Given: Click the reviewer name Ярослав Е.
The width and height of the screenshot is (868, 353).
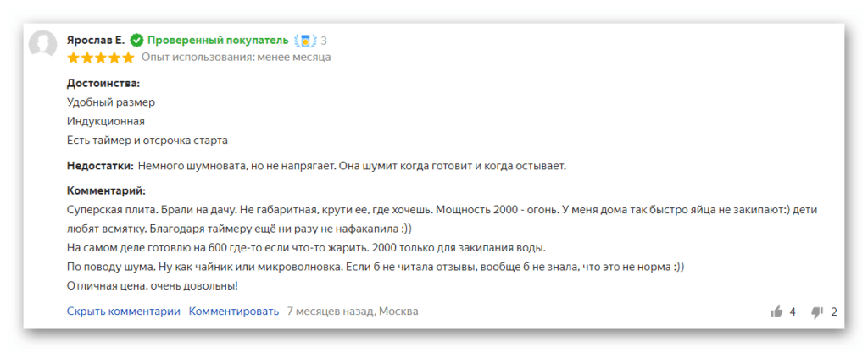Looking at the screenshot, I should point(96,41).
